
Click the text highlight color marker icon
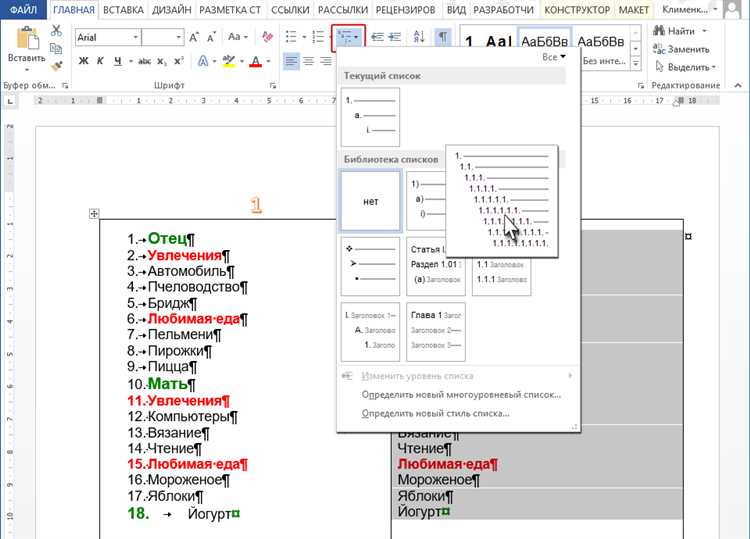tap(229, 61)
